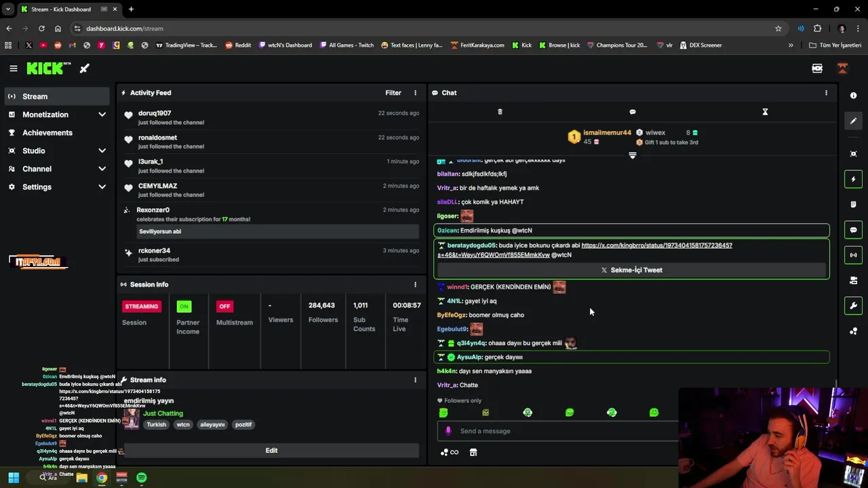Click the Sekme-İçi Tweet button
Image resolution: width=868 pixels, height=488 pixels.
click(631, 270)
